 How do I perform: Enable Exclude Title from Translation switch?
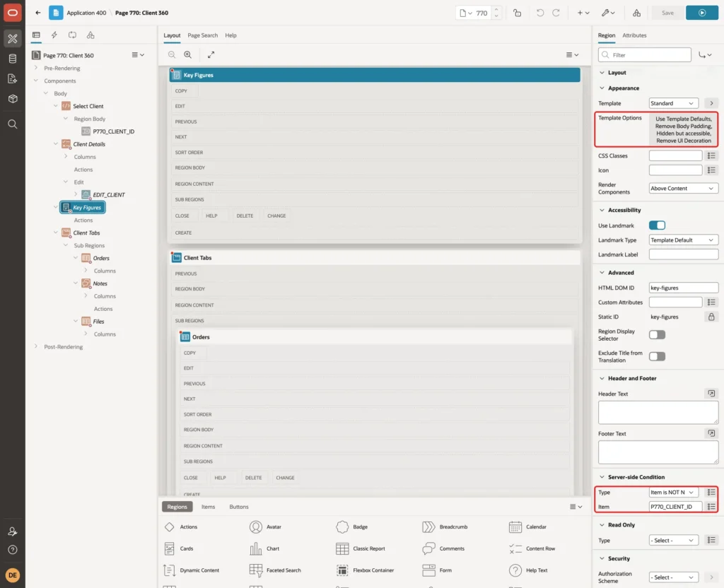click(x=657, y=356)
